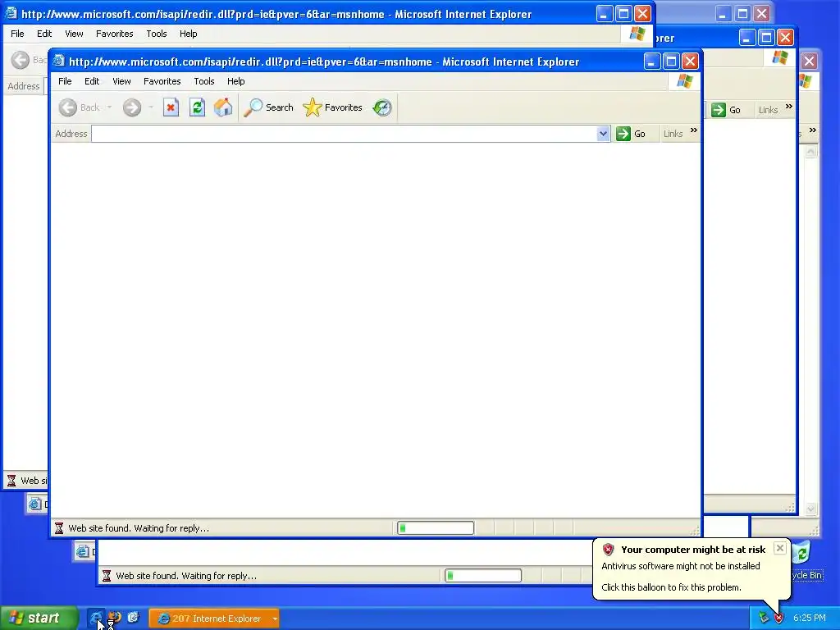The image size is (840, 630).
Task: Click History clock icon in toolbar
Action: click(x=382, y=107)
